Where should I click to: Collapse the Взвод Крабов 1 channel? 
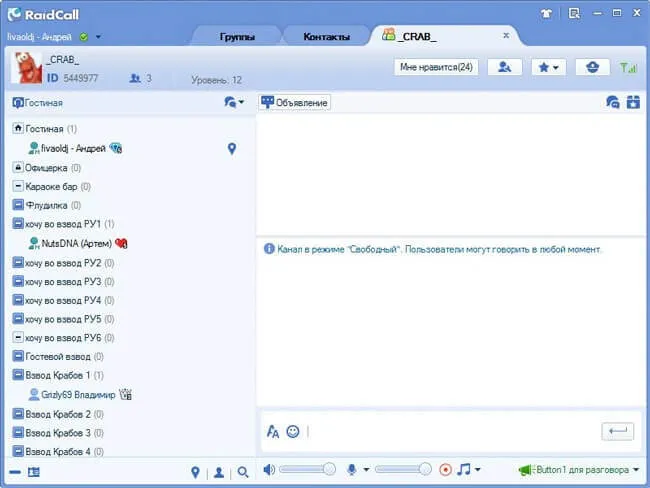18,375
